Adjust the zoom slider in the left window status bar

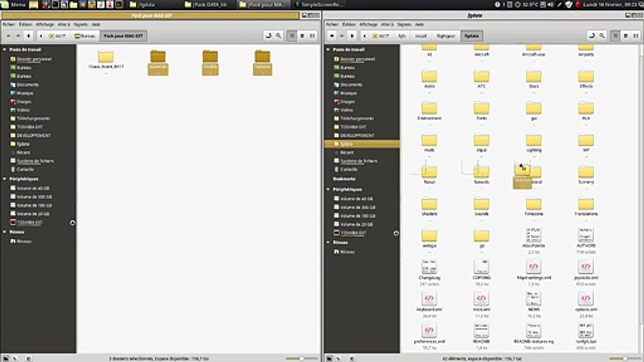[x=301, y=358]
